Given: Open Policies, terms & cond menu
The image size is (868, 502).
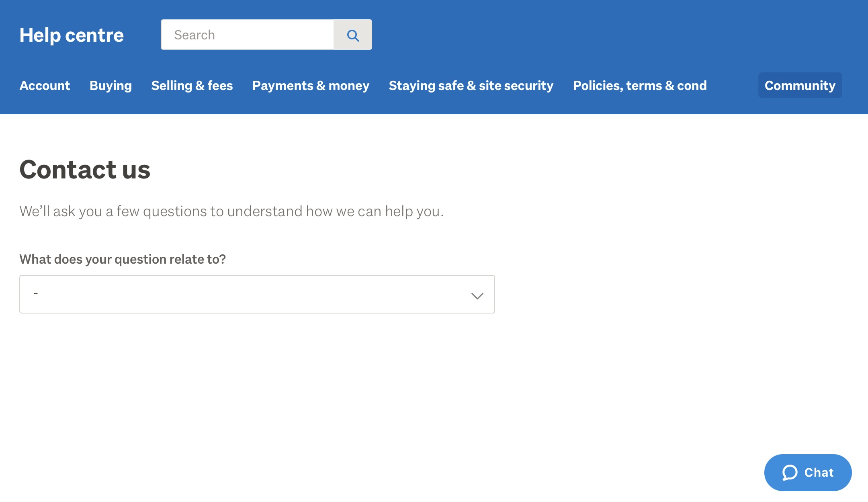Looking at the screenshot, I should pyautogui.click(x=640, y=86).
